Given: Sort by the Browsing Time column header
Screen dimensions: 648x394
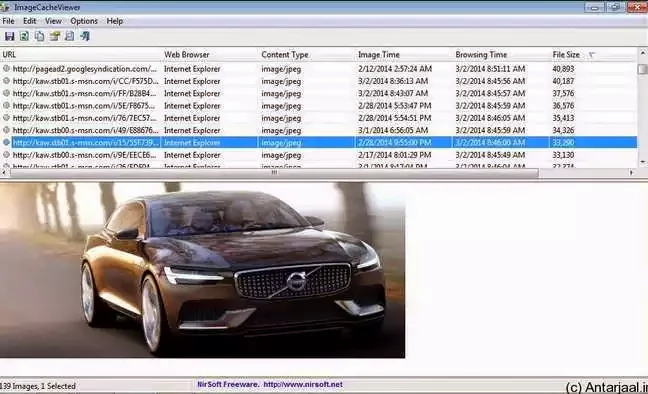Looking at the screenshot, I should 501,55.
